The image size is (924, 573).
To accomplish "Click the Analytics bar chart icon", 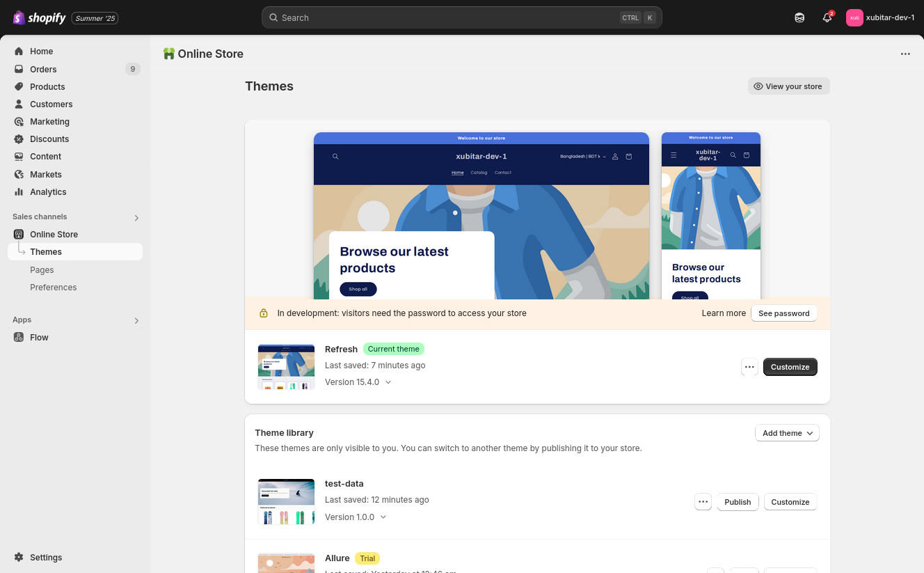I will (19, 192).
